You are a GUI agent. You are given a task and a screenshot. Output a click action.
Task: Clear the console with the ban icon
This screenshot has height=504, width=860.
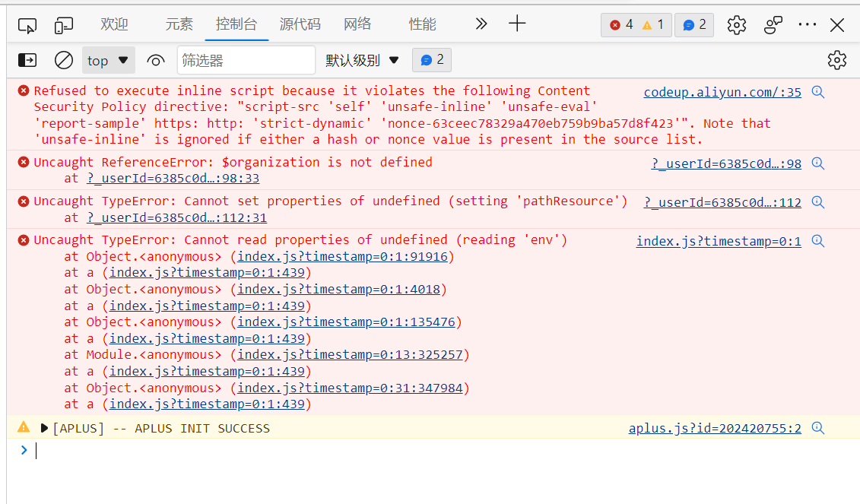coord(64,60)
